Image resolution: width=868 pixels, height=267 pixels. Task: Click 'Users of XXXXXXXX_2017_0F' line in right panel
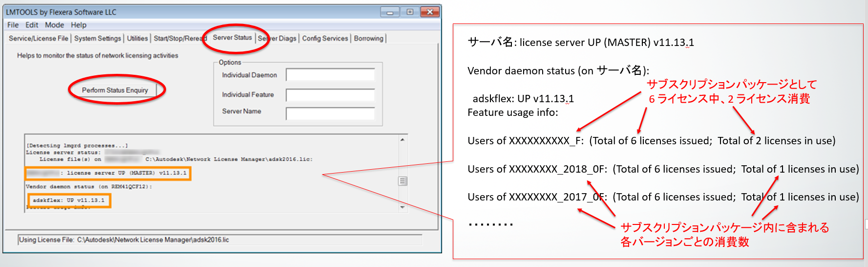coord(663,197)
